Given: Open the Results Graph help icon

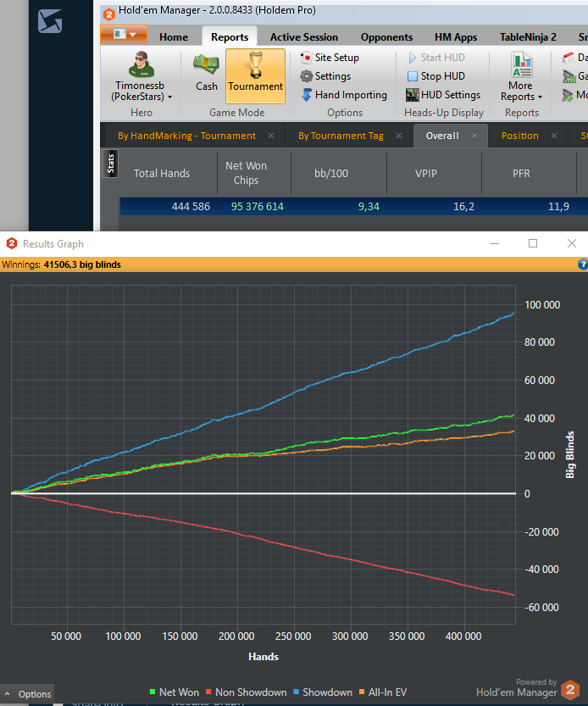Looking at the screenshot, I should coord(583,264).
